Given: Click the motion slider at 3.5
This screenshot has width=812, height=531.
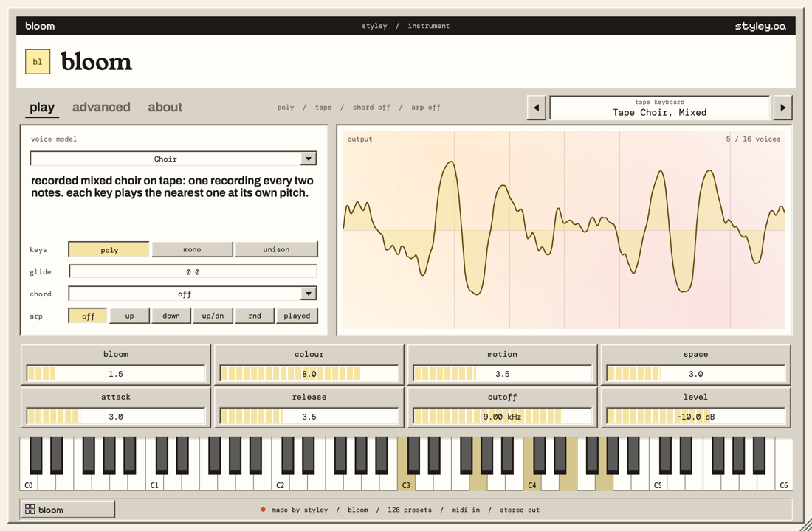Looking at the screenshot, I should coord(502,374).
